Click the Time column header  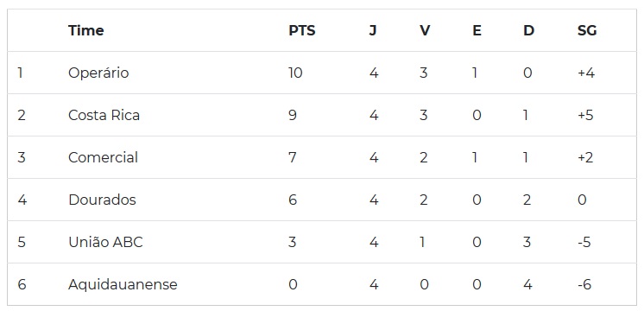point(85,30)
